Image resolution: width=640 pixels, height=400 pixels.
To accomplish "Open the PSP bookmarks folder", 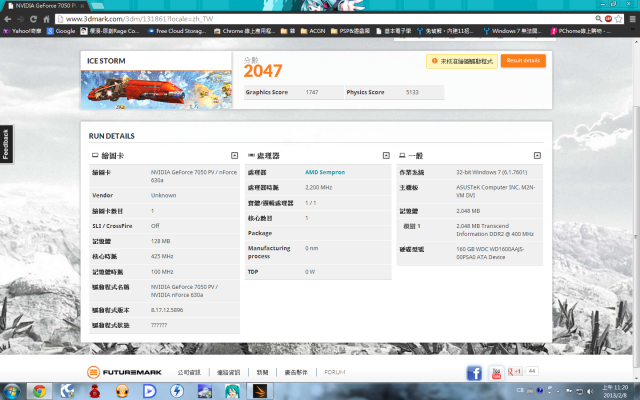I will pos(350,31).
